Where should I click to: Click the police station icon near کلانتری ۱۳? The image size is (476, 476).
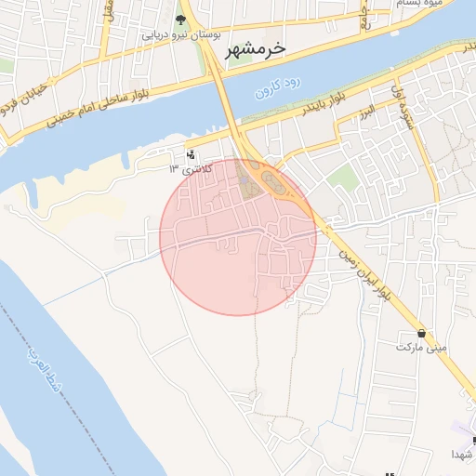pyautogui.click(x=191, y=154)
